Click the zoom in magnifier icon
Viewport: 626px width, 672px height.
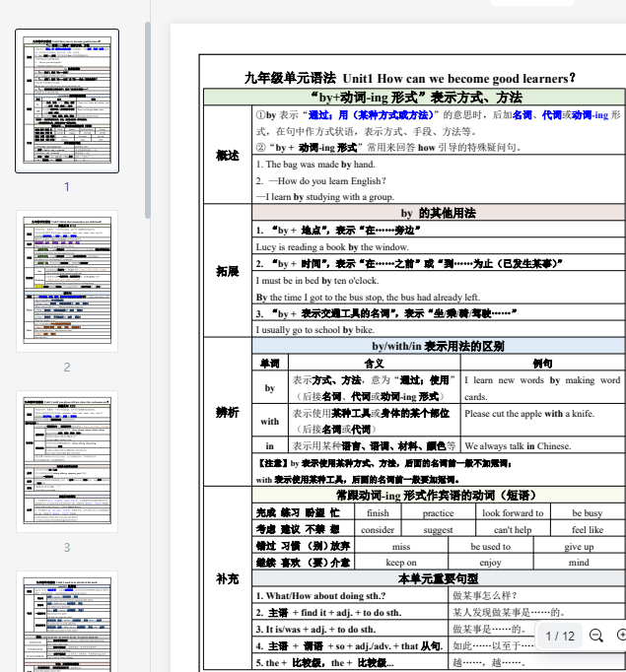click(621, 636)
